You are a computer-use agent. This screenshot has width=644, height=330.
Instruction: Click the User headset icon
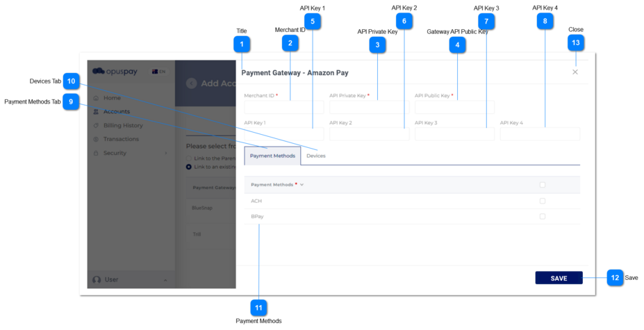coord(97,279)
